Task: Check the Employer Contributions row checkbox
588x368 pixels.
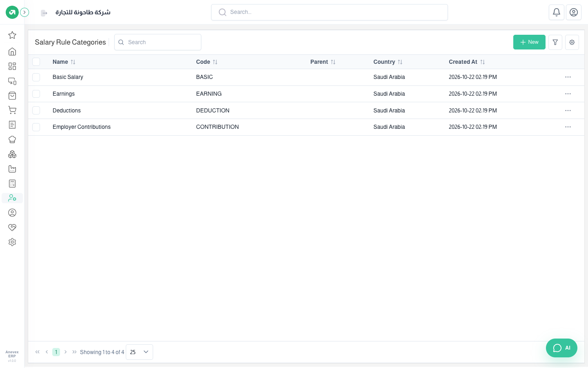Action: pyautogui.click(x=36, y=127)
